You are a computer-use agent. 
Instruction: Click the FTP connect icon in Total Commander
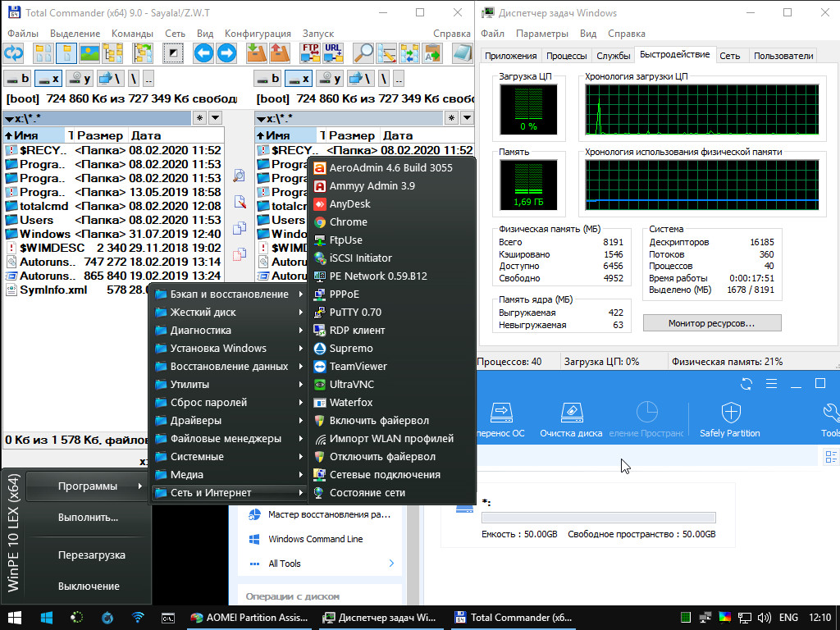click(311, 53)
